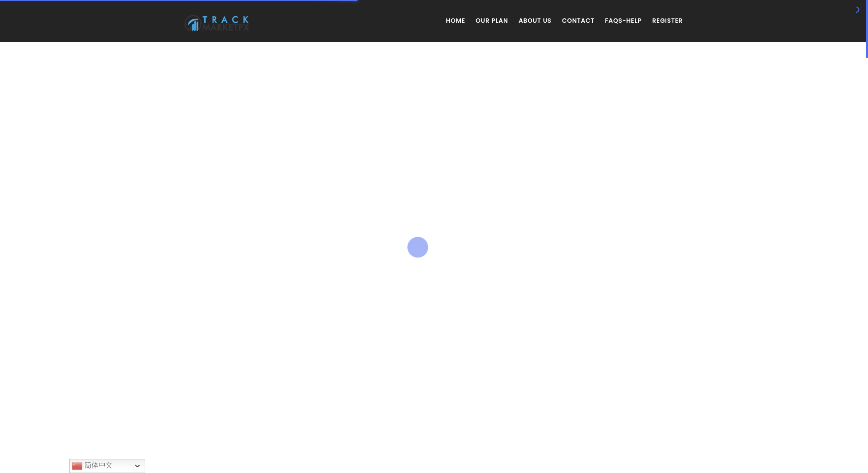868x473 pixels.
Task: Click the blue loading circle in page center
Action: tap(417, 247)
